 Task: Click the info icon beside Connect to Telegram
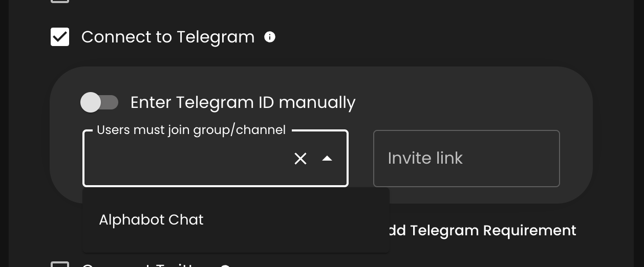pyautogui.click(x=270, y=37)
